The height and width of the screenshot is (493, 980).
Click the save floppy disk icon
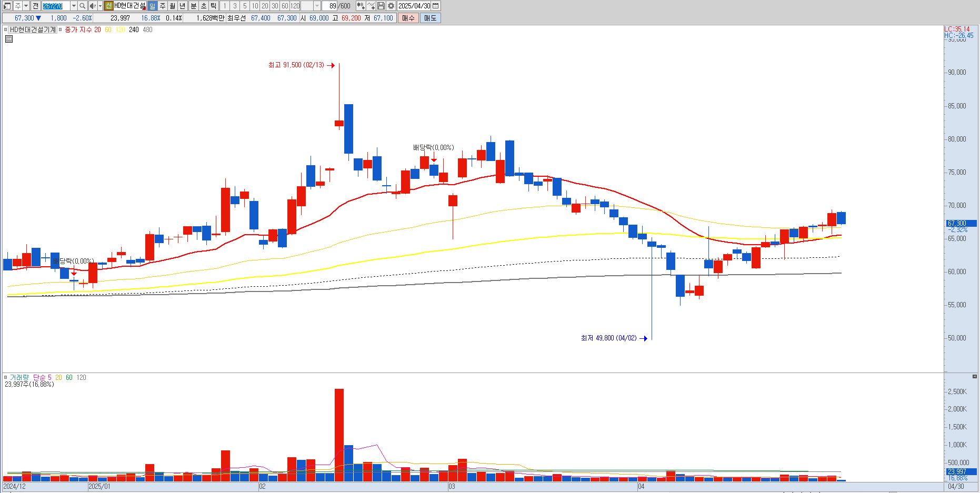[x=381, y=6]
